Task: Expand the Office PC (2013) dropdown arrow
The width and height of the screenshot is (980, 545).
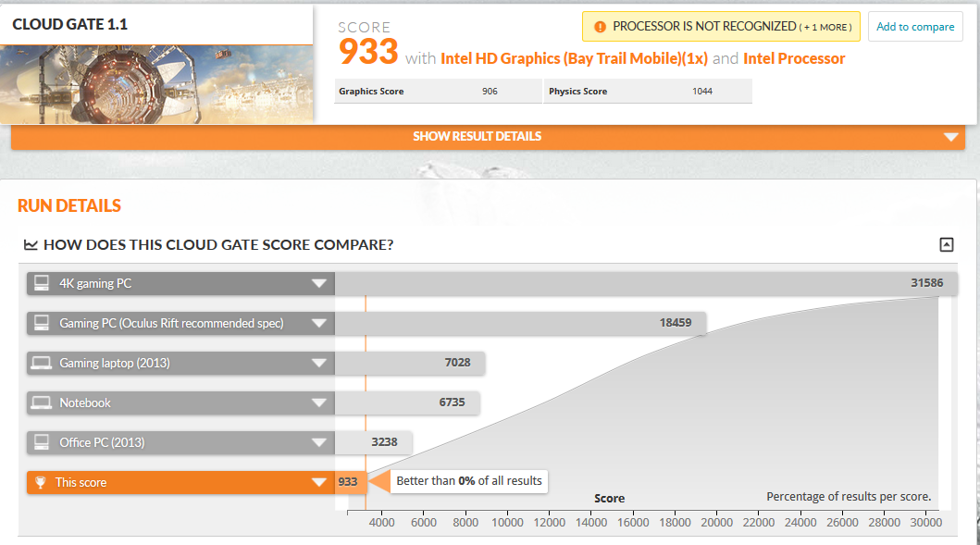Action: click(318, 442)
